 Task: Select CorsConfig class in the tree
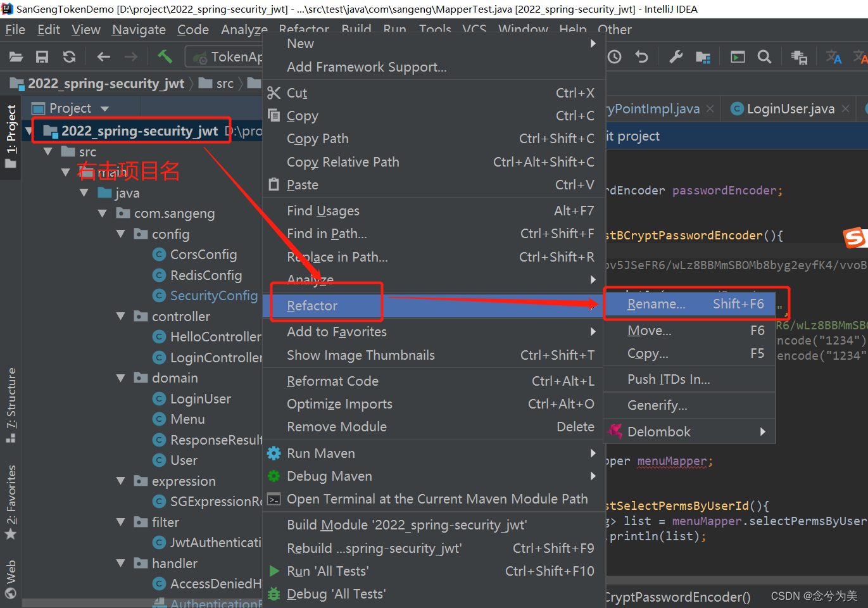[x=196, y=255]
